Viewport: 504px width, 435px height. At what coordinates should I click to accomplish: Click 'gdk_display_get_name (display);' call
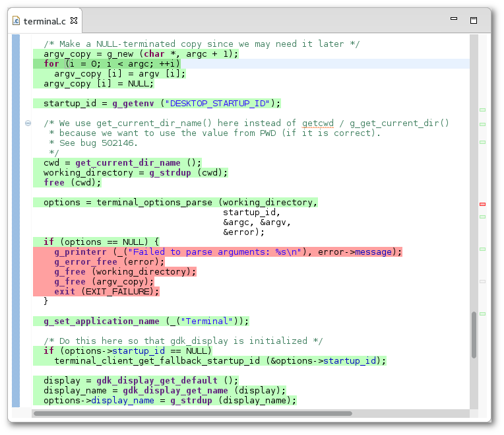tap(204, 390)
